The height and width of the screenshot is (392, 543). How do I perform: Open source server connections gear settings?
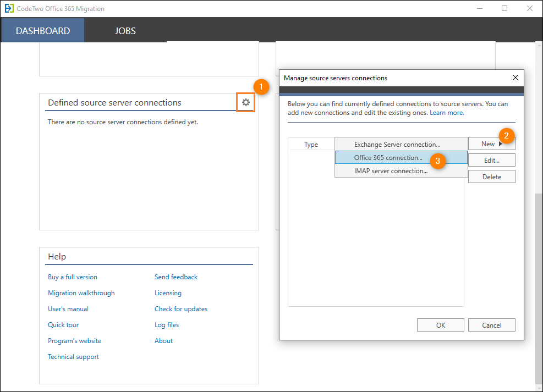[x=245, y=102]
